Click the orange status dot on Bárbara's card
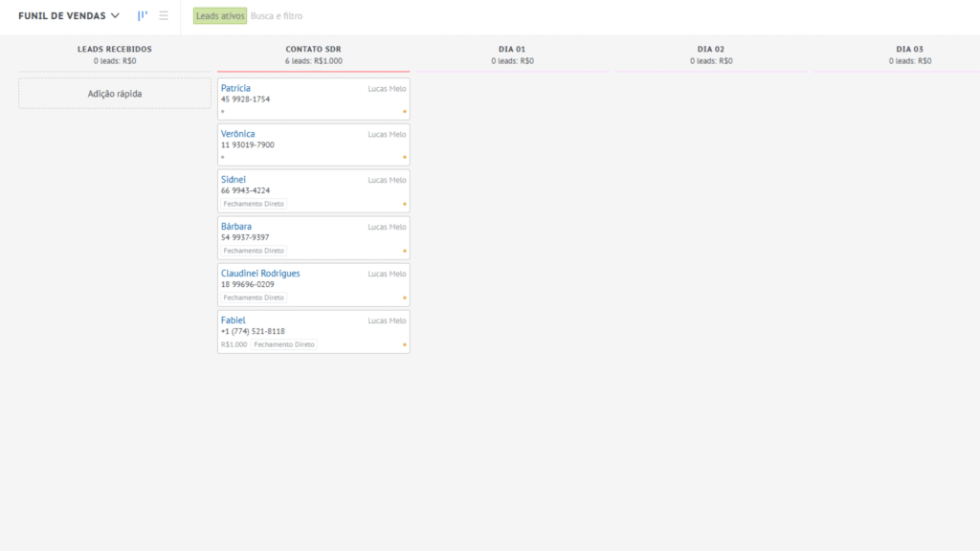 coord(405,251)
